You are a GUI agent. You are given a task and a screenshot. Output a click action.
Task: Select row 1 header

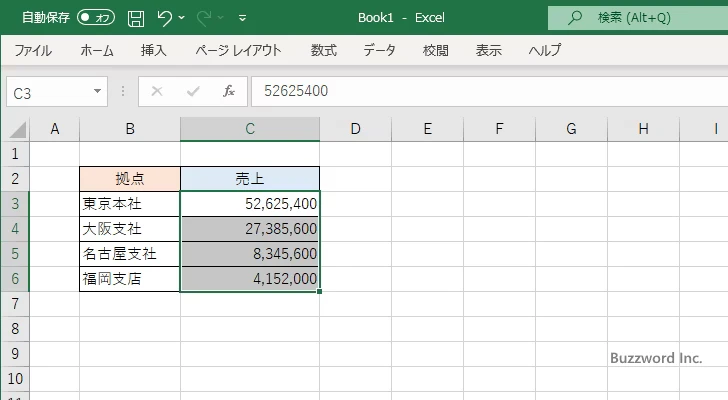click(15, 154)
